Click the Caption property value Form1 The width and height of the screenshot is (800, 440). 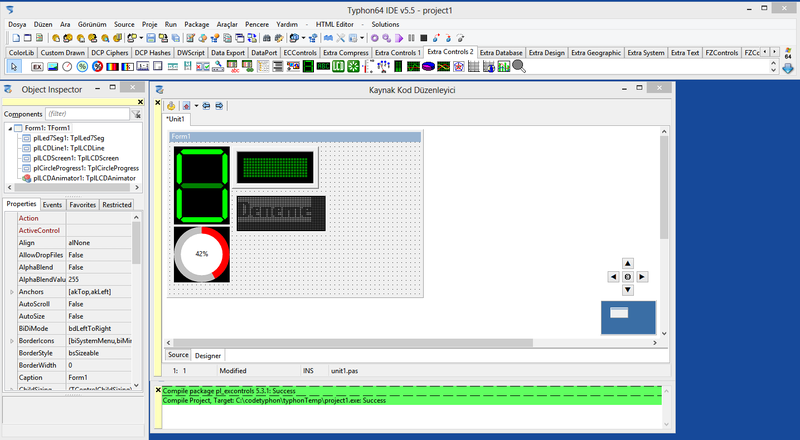[99, 378]
